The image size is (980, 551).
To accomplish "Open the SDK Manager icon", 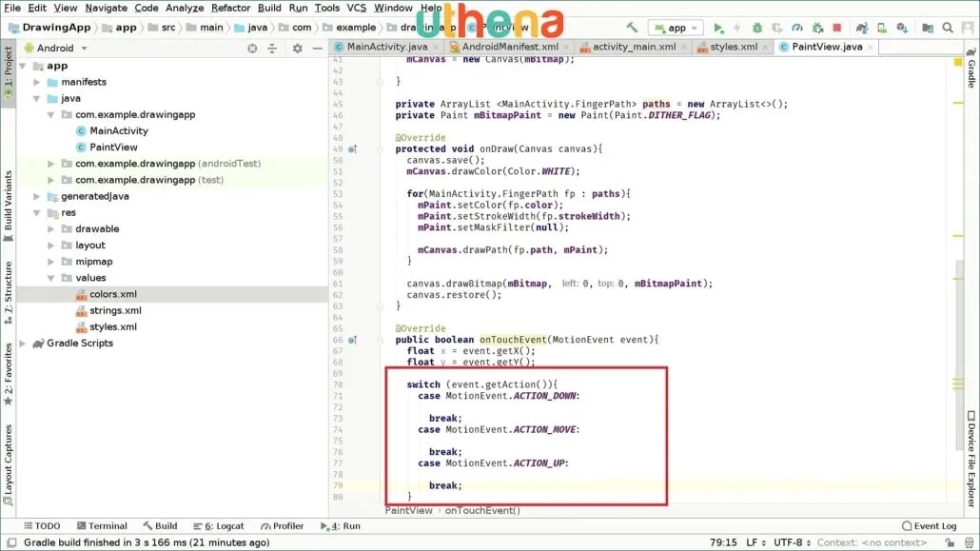I will (902, 28).
